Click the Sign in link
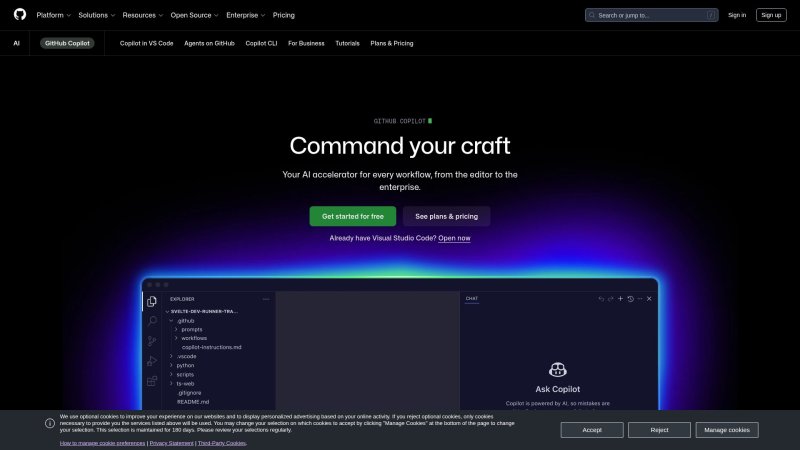The height and width of the screenshot is (450, 800). [x=737, y=15]
